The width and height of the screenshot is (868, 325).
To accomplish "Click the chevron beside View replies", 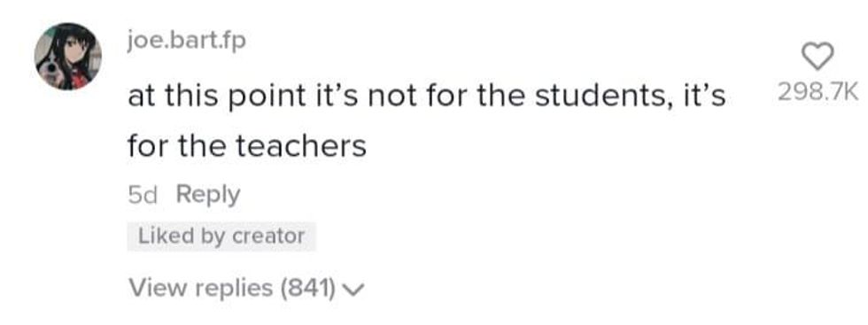I will coord(353,289).
